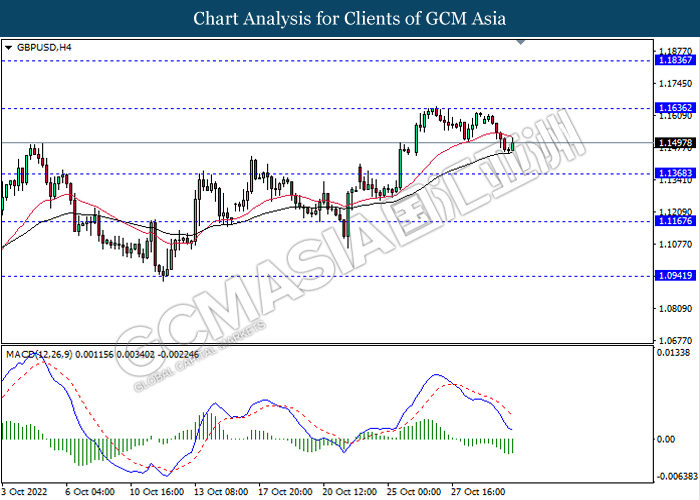700x500 pixels.
Task: Select the current price tag 1.14978
Action: [675, 143]
